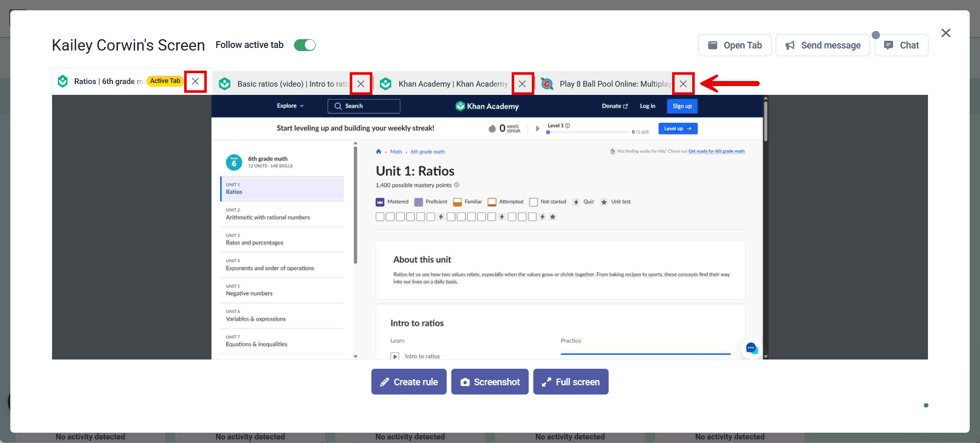Click the Math breadcrumb link
This screenshot has height=443, width=980.
(396, 152)
